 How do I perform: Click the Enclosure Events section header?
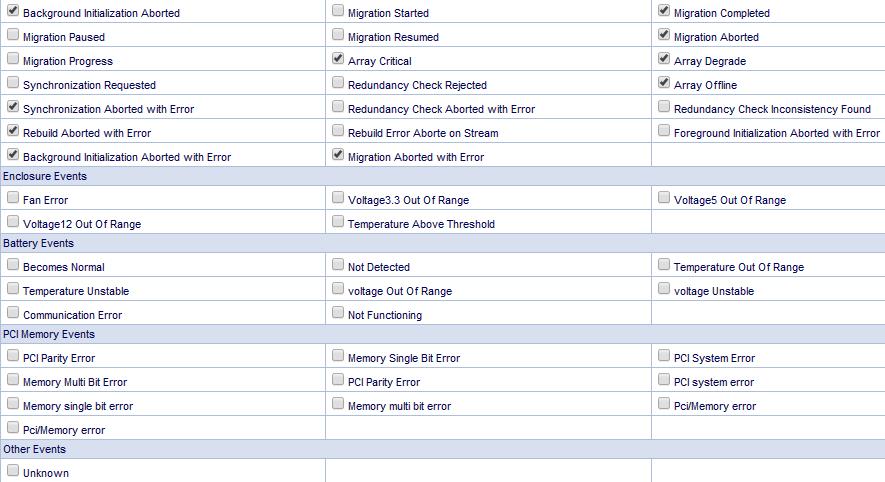[45, 176]
